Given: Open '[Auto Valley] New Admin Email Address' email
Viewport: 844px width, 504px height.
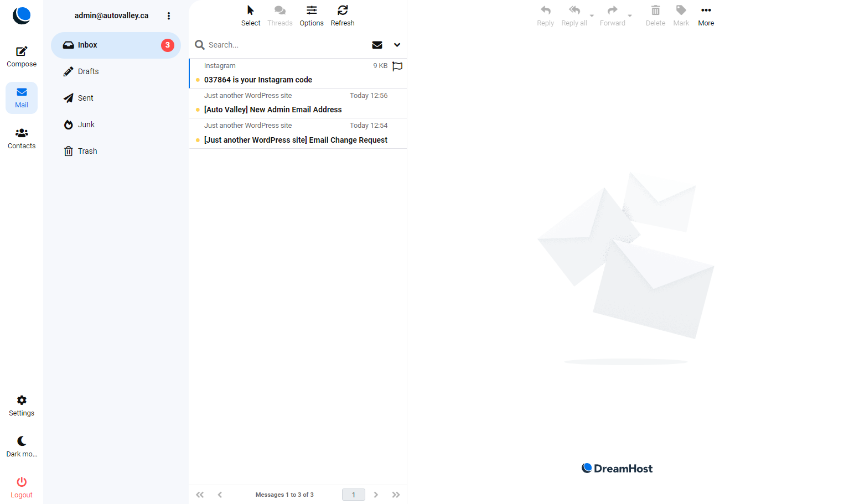Looking at the screenshot, I should [298, 103].
